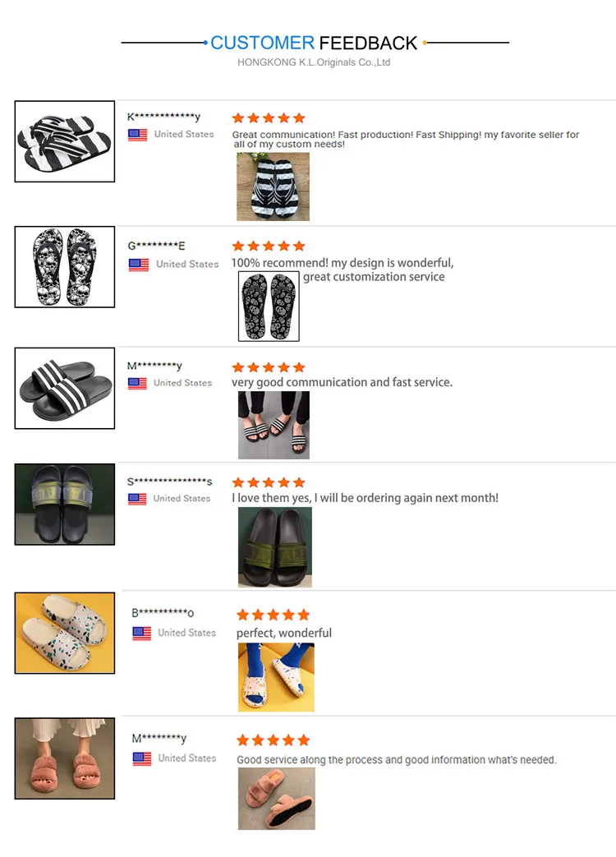View customer photo of skull flip-flops

coord(269,306)
